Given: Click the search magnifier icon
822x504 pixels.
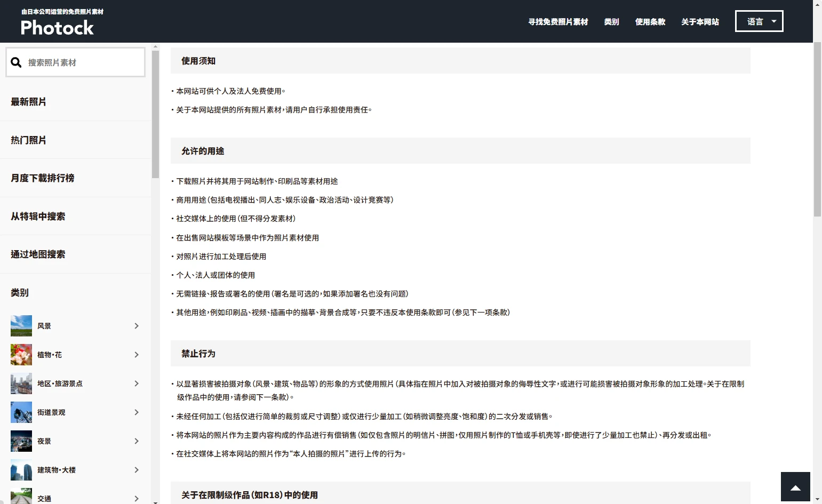Looking at the screenshot, I should click(17, 62).
